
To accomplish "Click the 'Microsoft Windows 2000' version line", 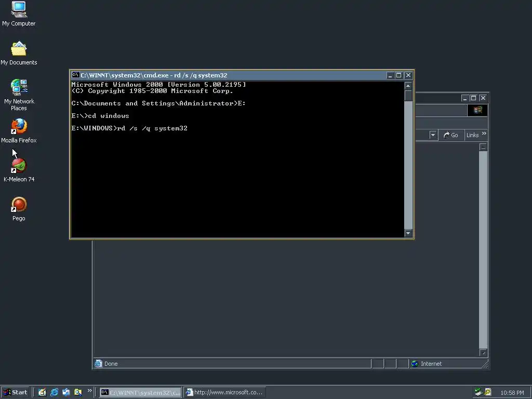I will (158, 85).
